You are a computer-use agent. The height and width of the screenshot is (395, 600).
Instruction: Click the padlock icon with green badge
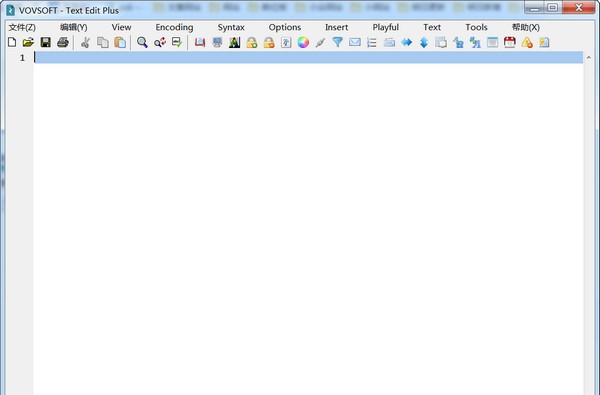[x=251, y=42]
